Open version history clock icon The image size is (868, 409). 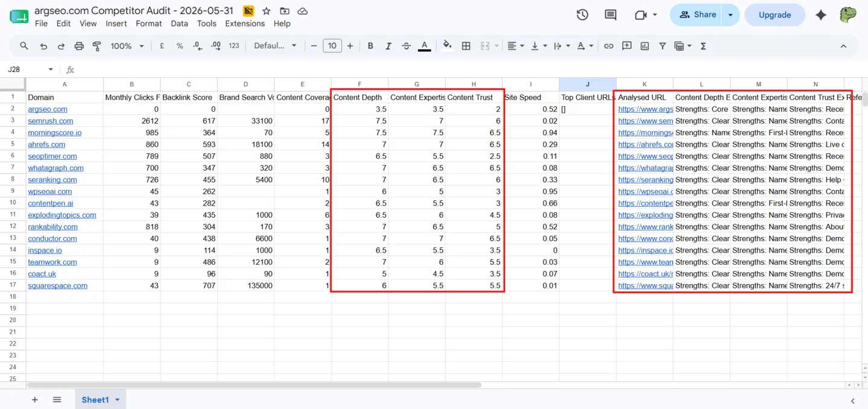[x=582, y=15]
